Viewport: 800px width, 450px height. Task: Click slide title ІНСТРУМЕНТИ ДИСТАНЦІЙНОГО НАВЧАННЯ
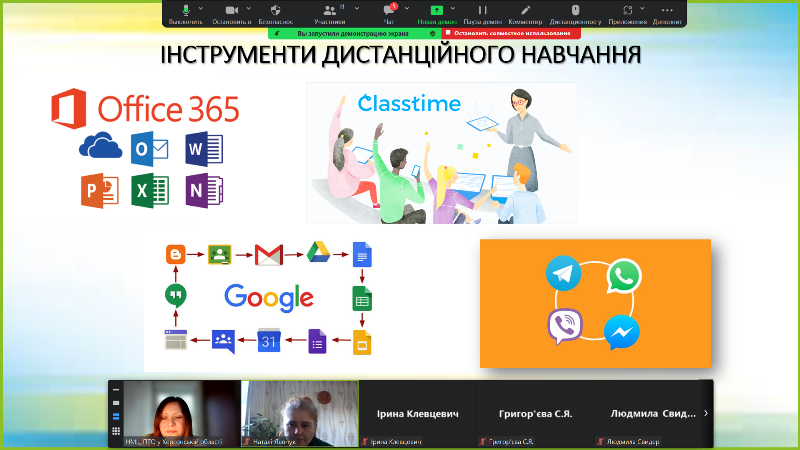401,55
